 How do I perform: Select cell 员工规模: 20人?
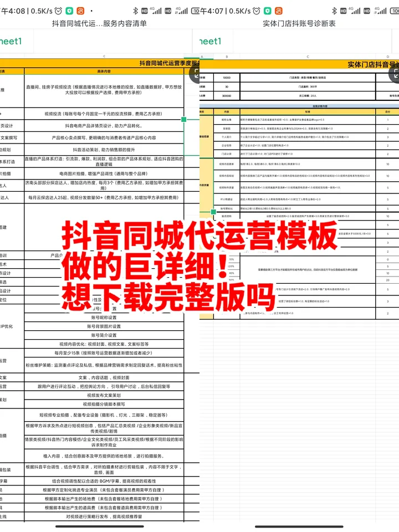click(x=308, y=96)
